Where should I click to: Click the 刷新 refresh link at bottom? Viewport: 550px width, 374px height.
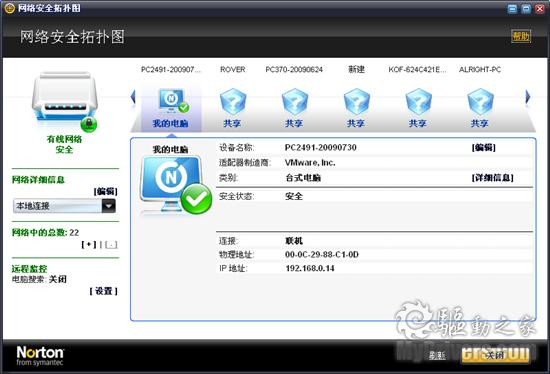[437, 355]
